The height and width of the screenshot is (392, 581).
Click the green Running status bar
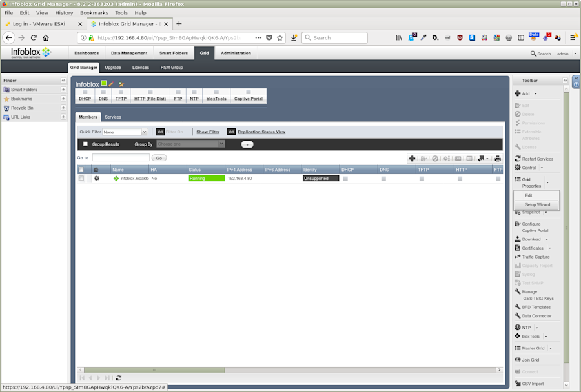pyautogui.click(x=207, y=178)
